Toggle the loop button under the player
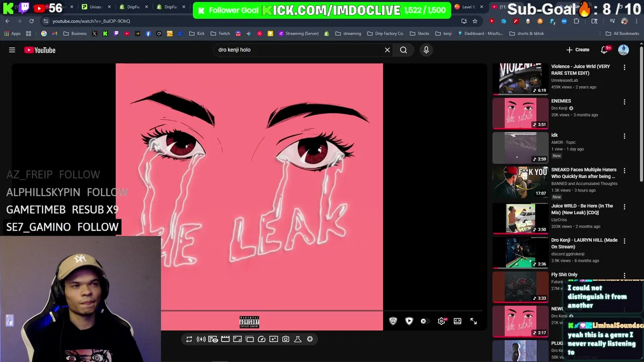 pyautogui.click(x=189, y=339)
